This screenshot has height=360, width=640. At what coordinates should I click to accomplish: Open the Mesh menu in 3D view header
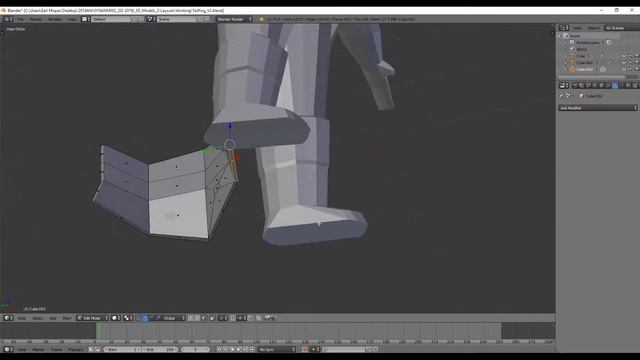coord(67,318)
